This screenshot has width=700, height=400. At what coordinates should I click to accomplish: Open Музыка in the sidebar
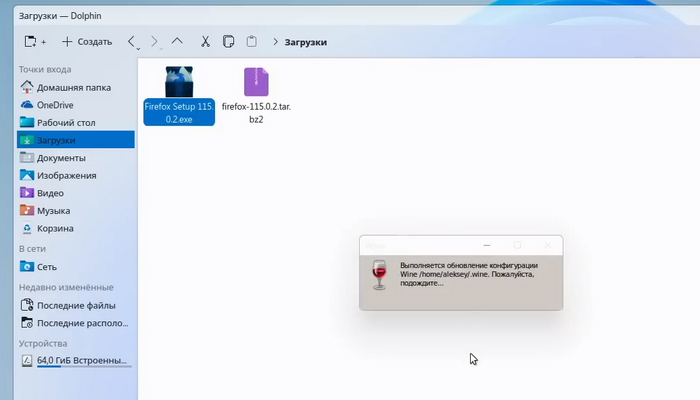75,210
